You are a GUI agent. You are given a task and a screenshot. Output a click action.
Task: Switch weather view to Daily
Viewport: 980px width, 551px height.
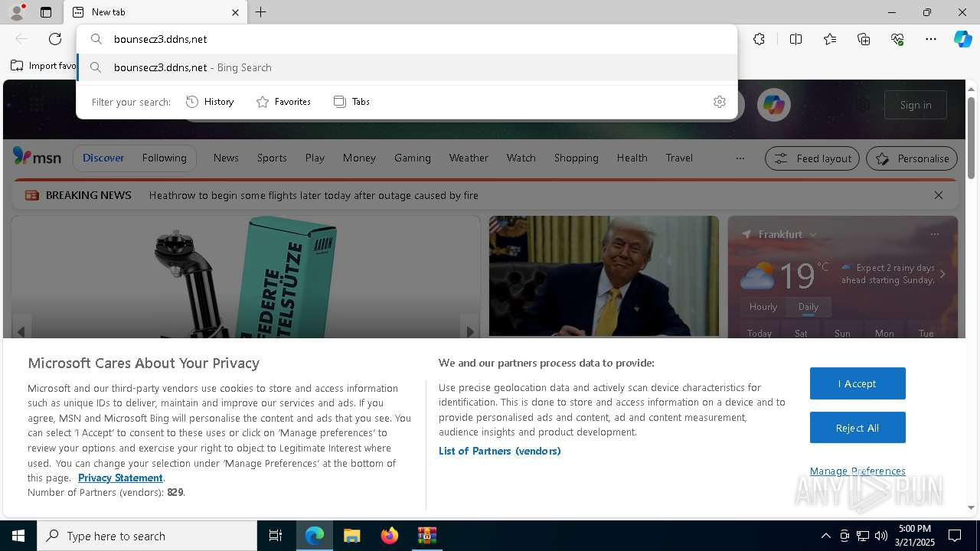click(808, 307)
